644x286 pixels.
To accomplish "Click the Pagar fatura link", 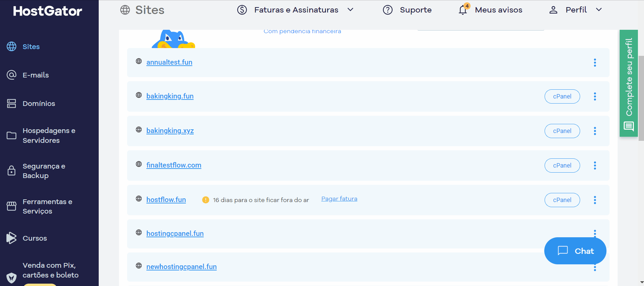I will pos(339,199).
